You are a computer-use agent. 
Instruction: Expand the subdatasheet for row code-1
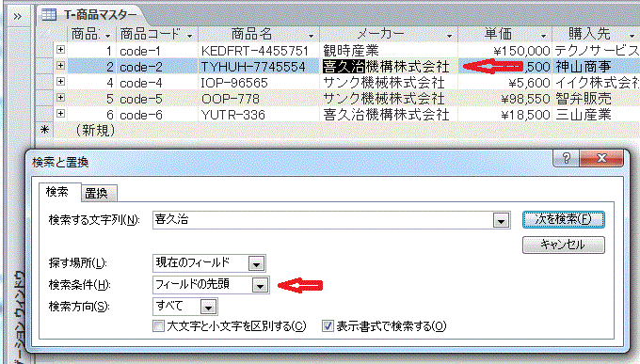click(60, 49)
